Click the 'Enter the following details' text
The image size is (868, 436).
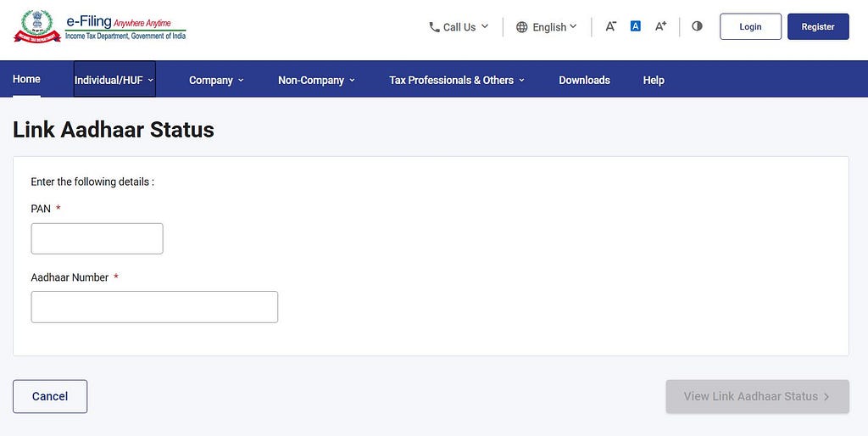tap(92, 182)
